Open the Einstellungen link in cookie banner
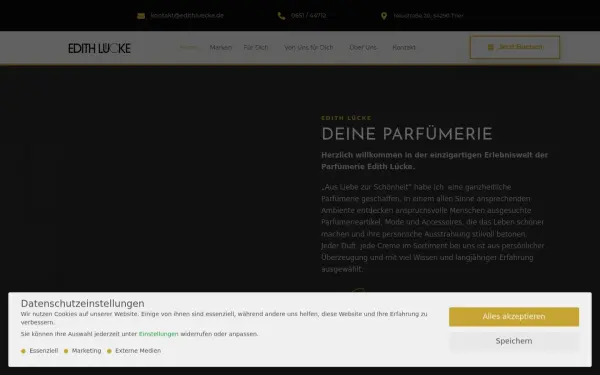 pos(158,334)
